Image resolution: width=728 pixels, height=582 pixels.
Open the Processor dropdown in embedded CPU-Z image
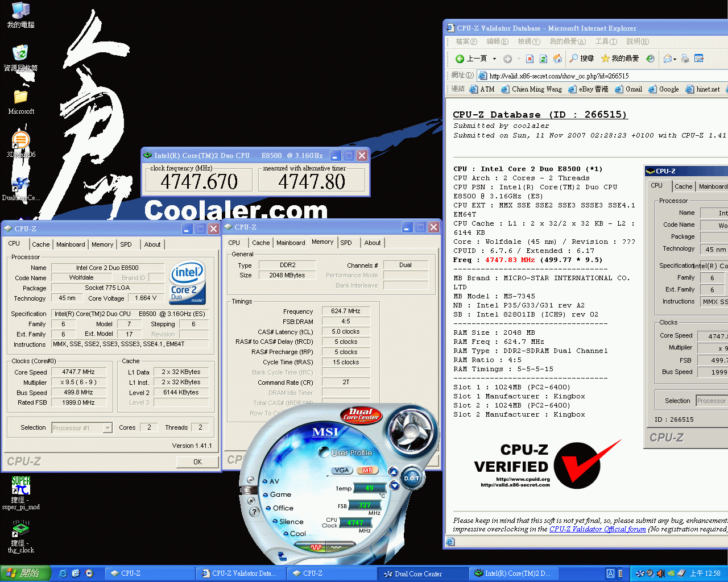pyautogui.click(x=712, y=401)
